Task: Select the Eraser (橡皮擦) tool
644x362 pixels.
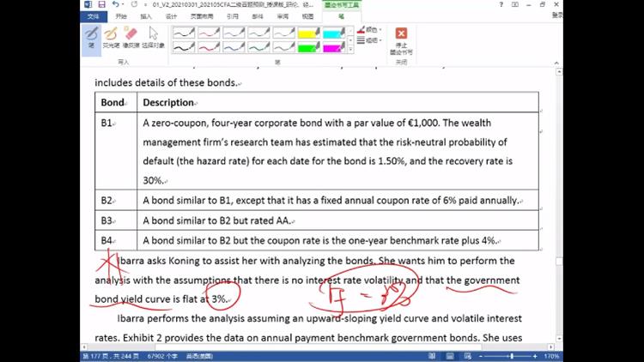Action: 131,38
